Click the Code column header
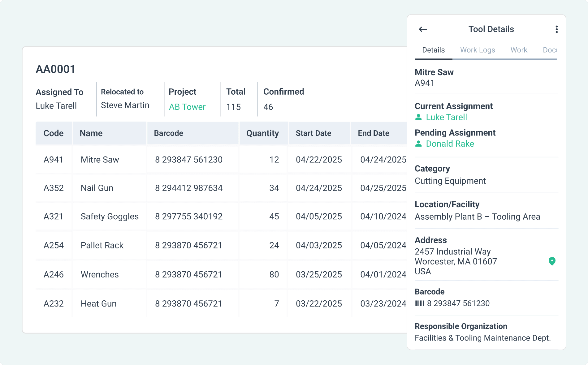588x365 pixels. (54, 133)
